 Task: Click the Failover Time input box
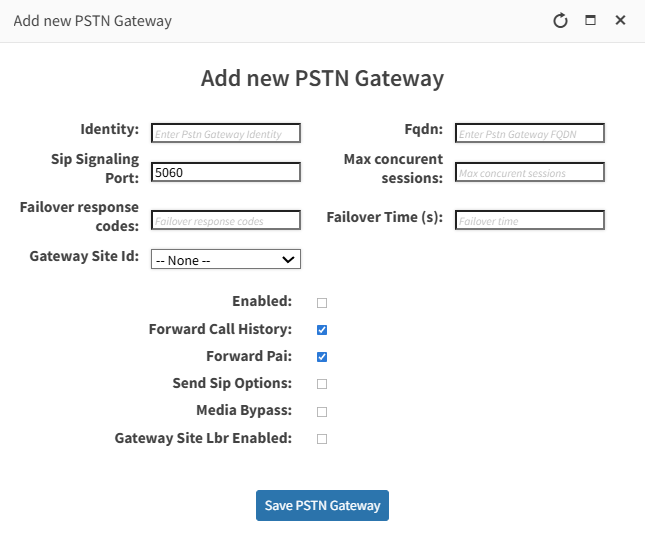(530, 220)
